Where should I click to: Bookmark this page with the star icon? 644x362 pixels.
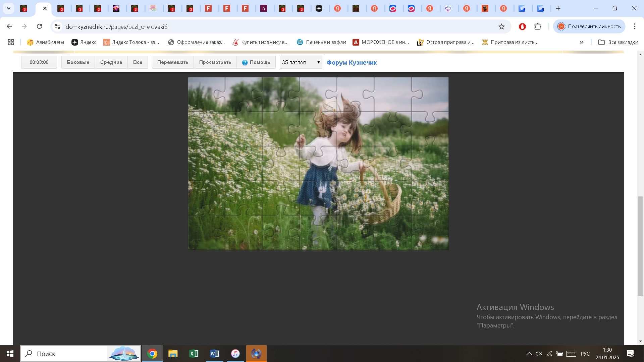tap(501, 26)
